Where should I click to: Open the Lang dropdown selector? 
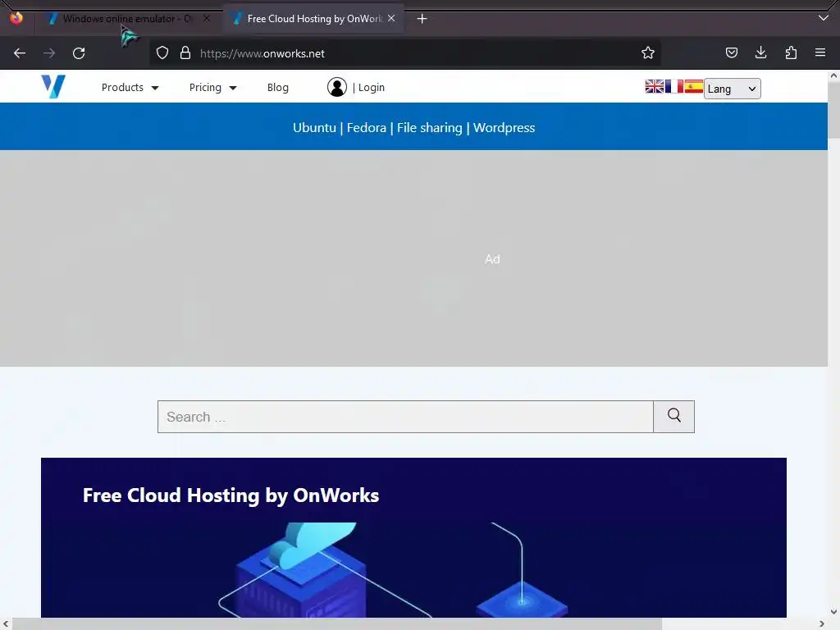pyautogui.click(x=732, y=89)
